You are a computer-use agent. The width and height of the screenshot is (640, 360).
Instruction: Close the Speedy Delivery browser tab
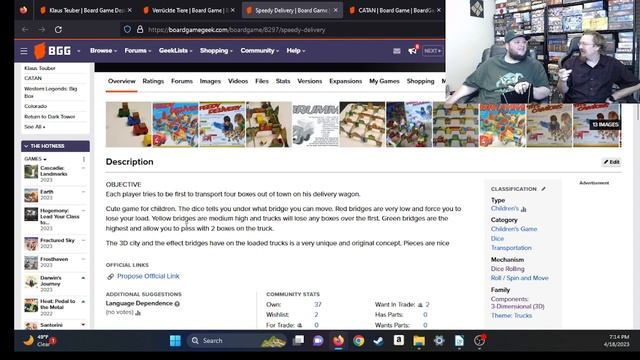click(336, 10)
